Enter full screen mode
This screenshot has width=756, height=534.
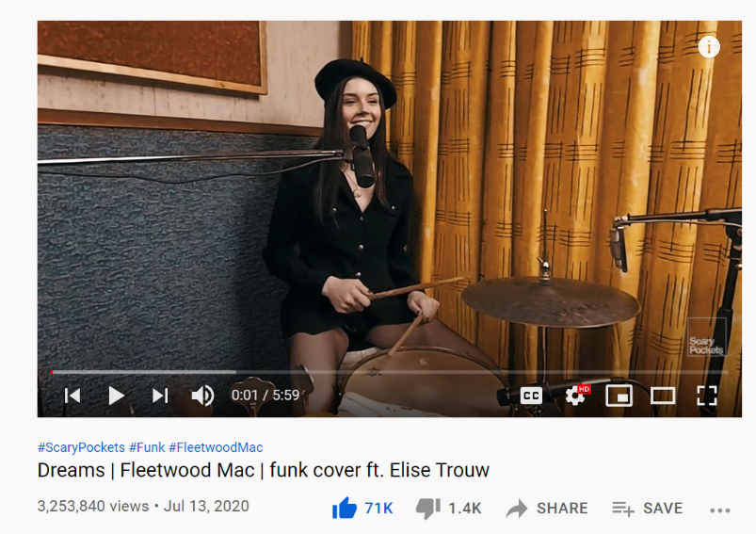pos(707,396)
